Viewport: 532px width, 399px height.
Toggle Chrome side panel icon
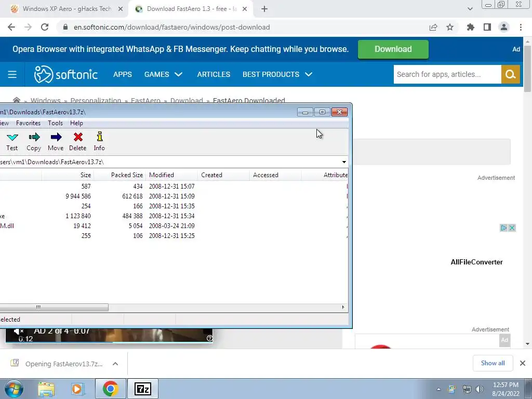(x=487, y=27)
